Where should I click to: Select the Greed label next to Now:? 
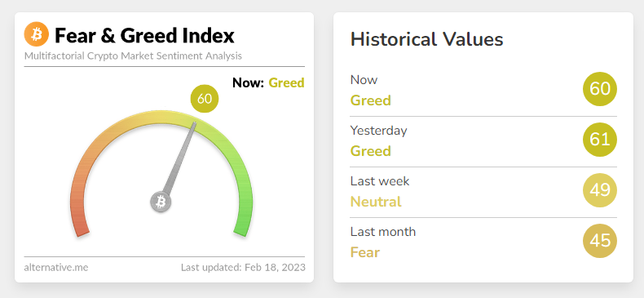click(x=286, y=82)
